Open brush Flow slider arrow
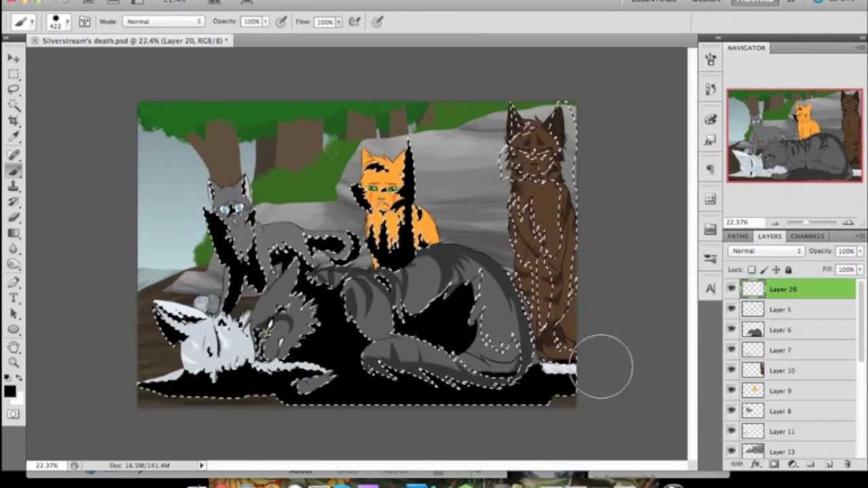This screenshot has width=868, height=488. [338, 22]
